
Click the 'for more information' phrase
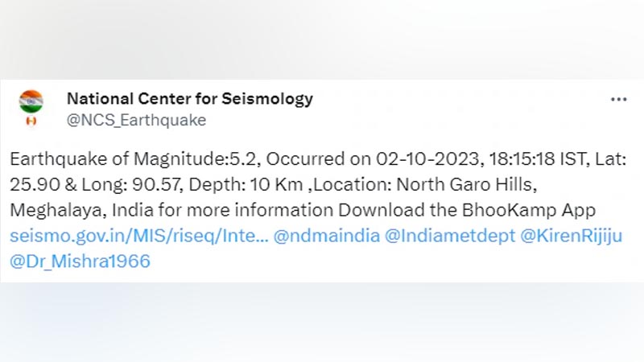click(246, 210)
